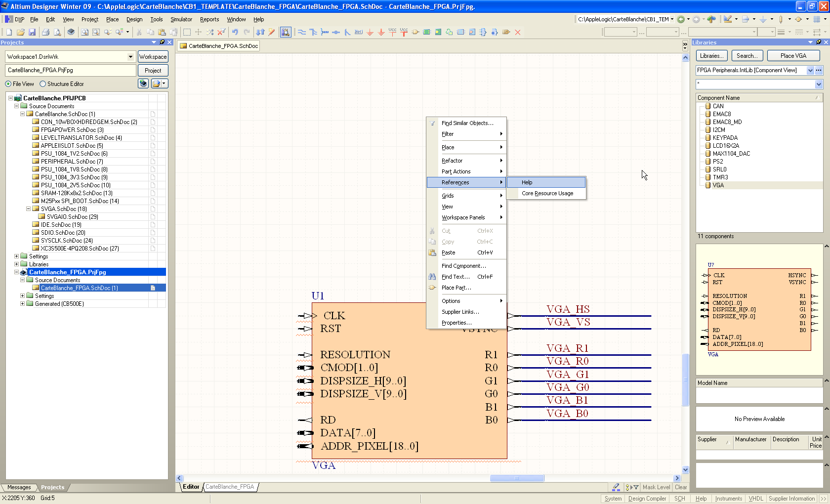Expand the Settings folder under CarteBlanche.PRJPCB
830x504 pixels.
click(x=16, y=256)
